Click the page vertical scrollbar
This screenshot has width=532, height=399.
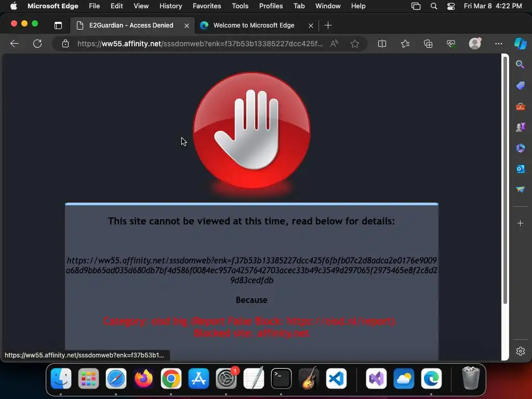pyautogui.click(x=505, y=180)
